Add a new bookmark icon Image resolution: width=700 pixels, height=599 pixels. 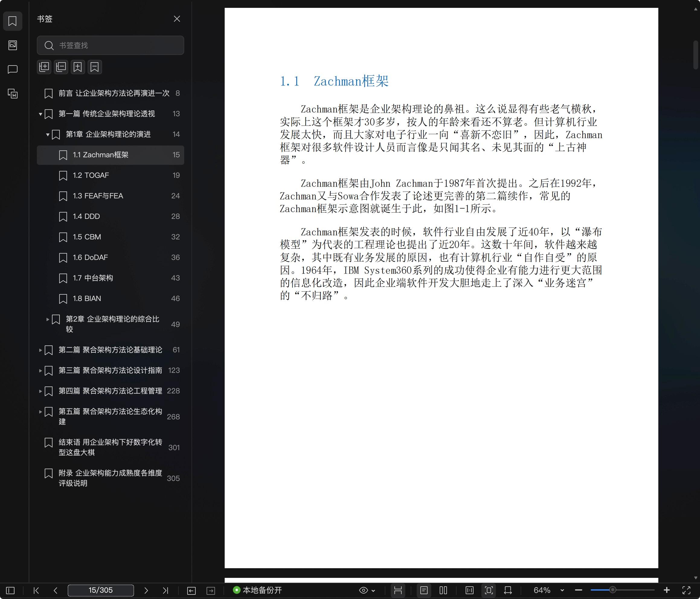point(78,67)
